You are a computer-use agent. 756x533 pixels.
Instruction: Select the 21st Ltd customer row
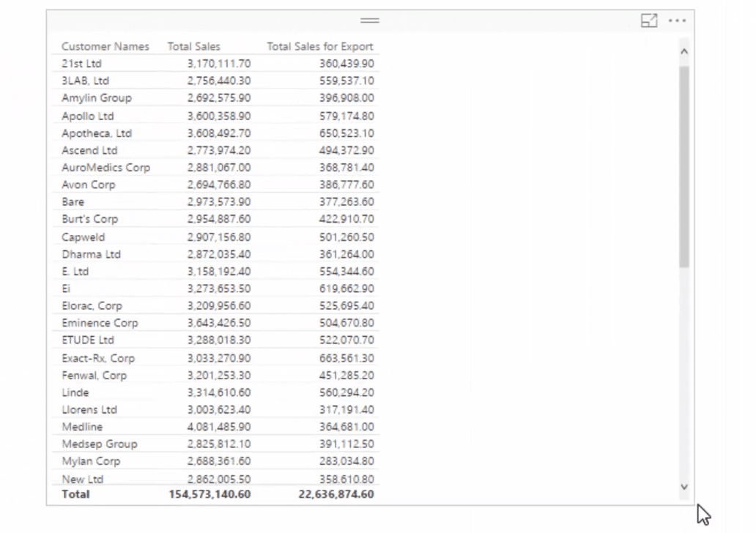click(215, 64)
